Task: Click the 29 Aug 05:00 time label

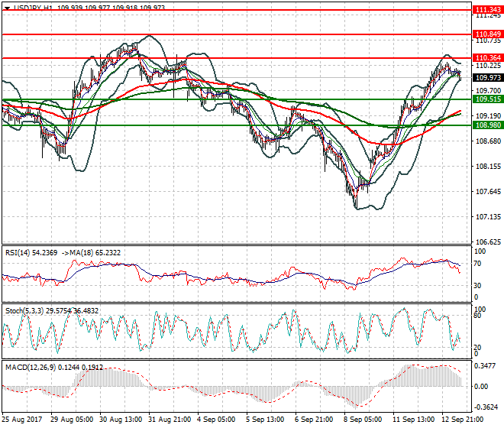Action: pos(72,420)
